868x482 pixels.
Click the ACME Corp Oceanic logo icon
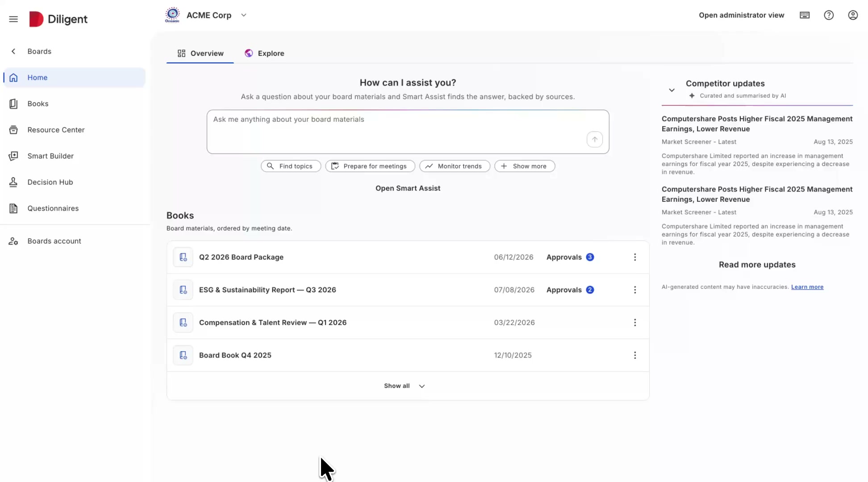172,15
